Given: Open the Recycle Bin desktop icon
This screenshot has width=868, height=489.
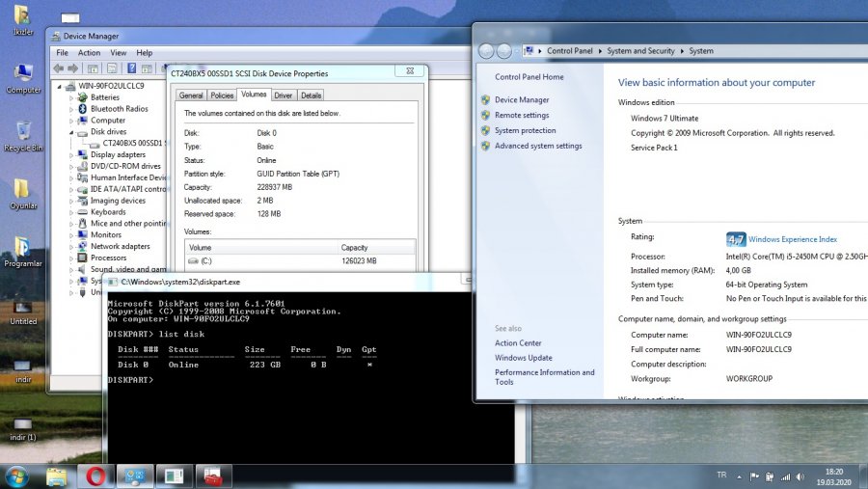Looking at the screenshot, I should [21, 131].
